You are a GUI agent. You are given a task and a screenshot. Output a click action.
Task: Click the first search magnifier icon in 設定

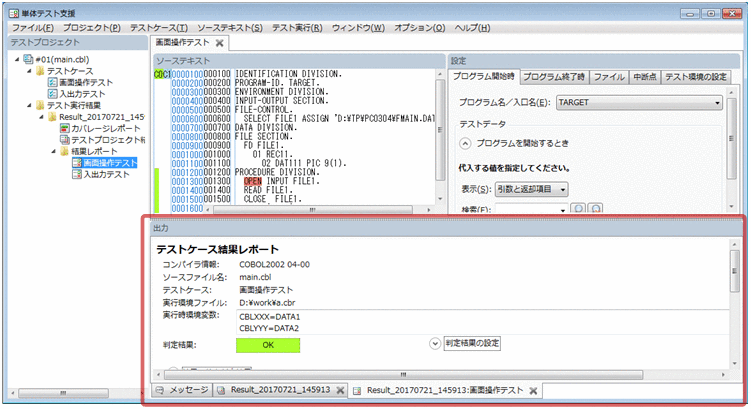pyautogui.click(x=578, y=209)
